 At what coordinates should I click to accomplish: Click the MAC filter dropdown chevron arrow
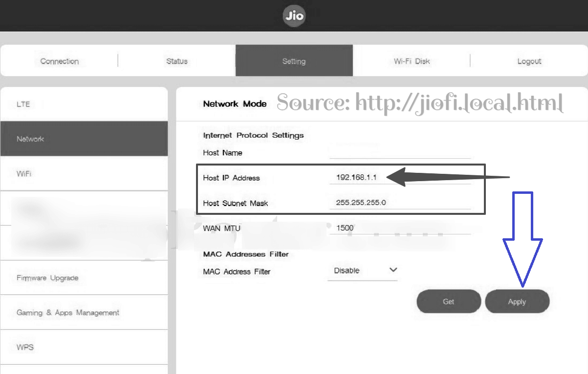coord(393,270)
